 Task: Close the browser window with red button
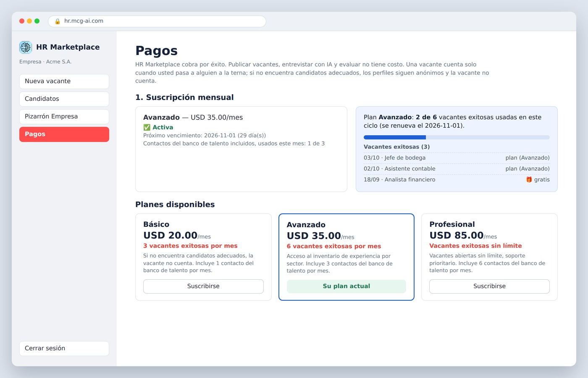pyautogui.click(x=22, y=21)
